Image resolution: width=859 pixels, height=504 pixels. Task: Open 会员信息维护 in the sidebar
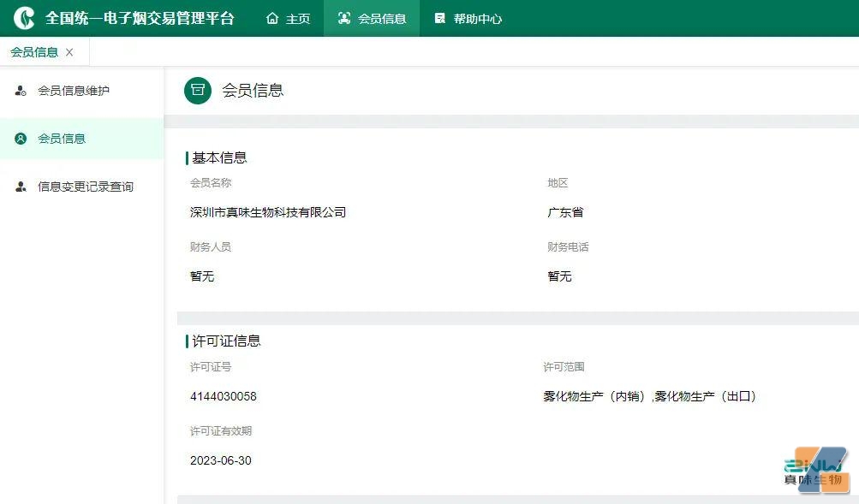pos(74,91)
